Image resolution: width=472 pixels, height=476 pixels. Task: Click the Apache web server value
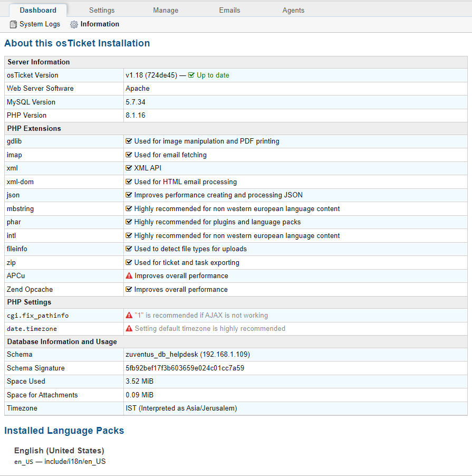(138, 88)
